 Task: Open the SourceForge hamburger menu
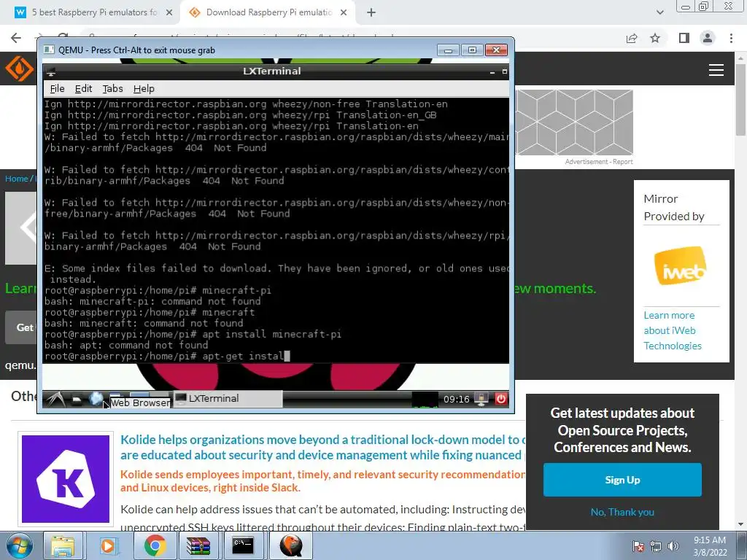click(716, 70)
